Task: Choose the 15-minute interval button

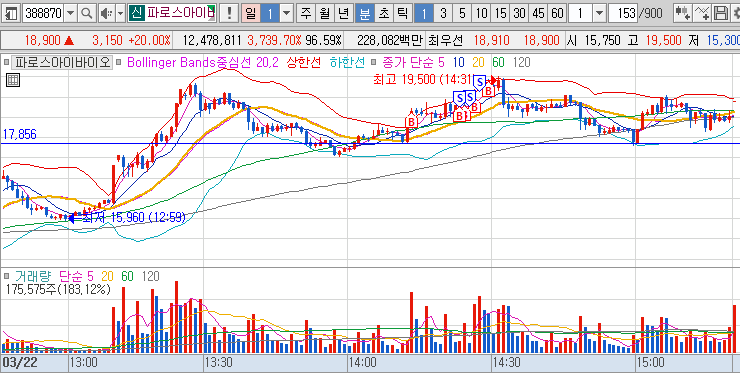Action: [x=500, y=13]
